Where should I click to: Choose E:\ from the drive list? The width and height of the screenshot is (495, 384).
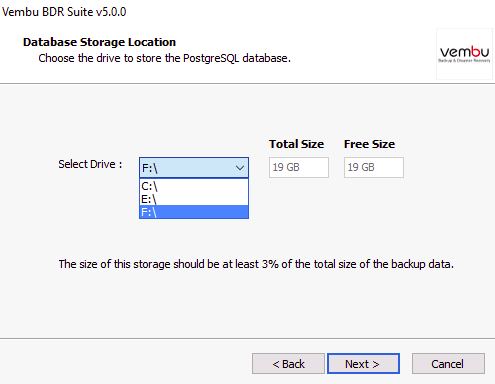(194, 199)
